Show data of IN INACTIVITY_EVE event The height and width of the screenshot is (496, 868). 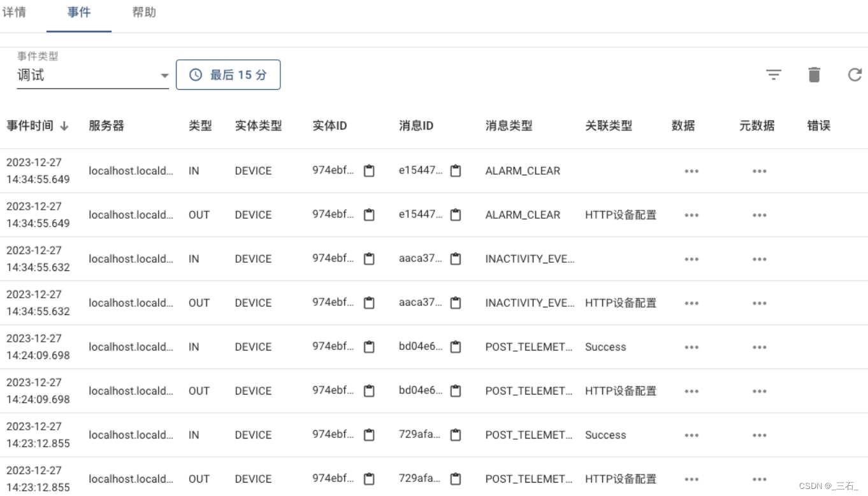pos(691,259)
